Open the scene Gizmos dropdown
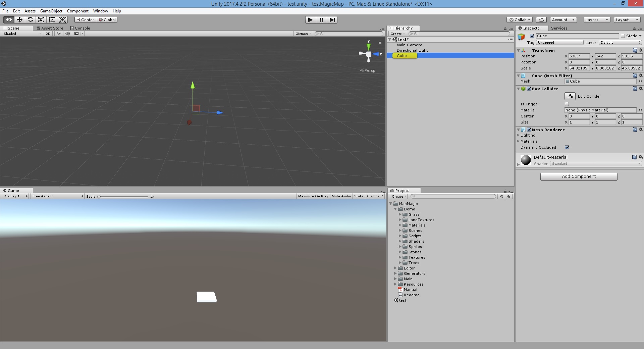 tap(303, 34)
